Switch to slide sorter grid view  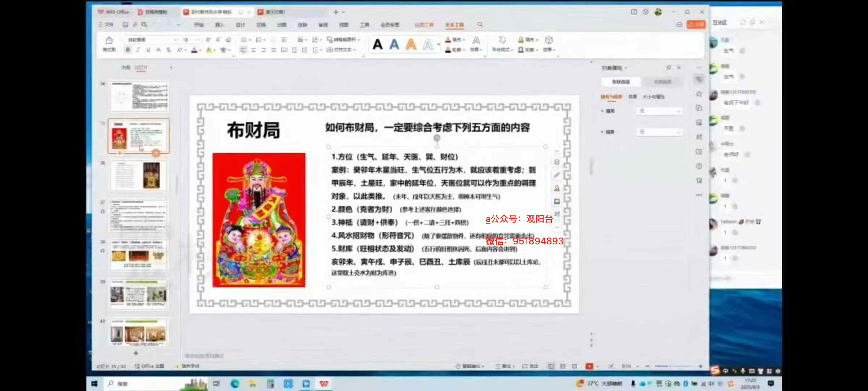click(x=563, y=366)
